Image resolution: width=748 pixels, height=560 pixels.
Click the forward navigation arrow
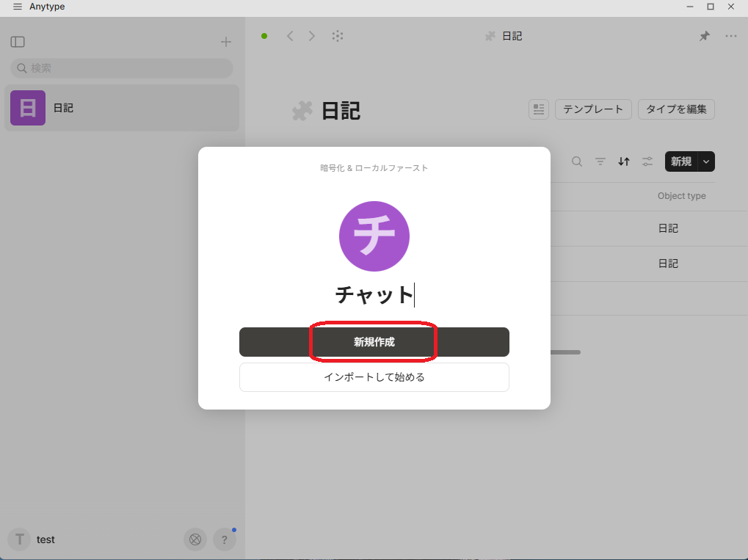(x=312, y=36)
